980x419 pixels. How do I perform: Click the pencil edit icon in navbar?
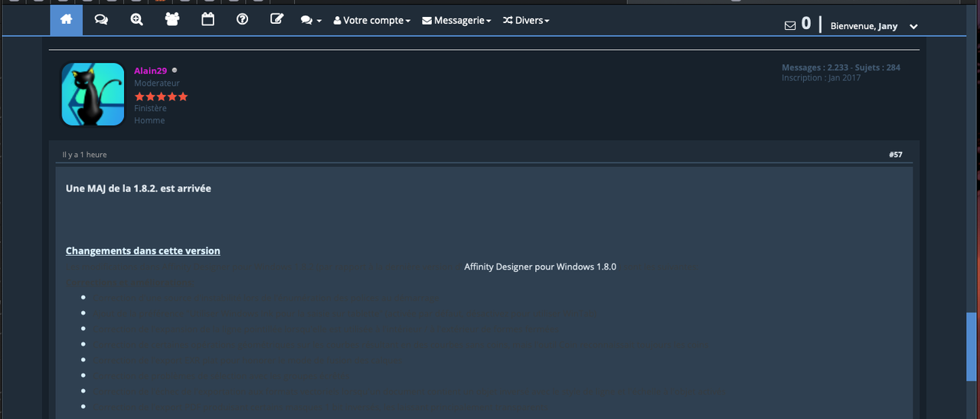pyautogui.click(x=277, y=20)
